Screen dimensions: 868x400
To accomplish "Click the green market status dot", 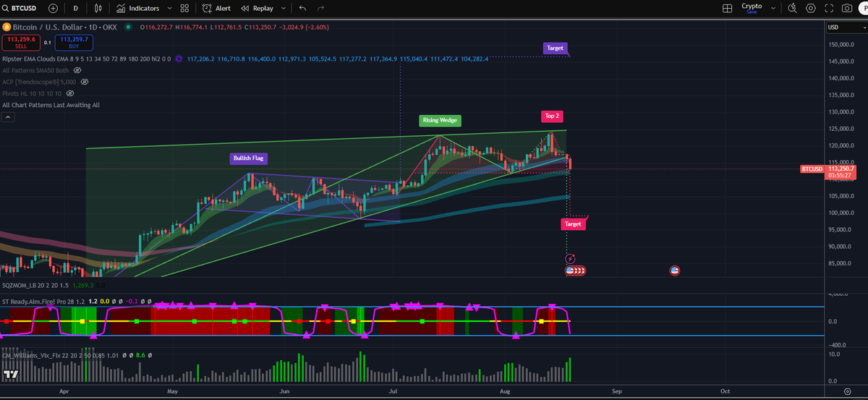I will point(128,27).
